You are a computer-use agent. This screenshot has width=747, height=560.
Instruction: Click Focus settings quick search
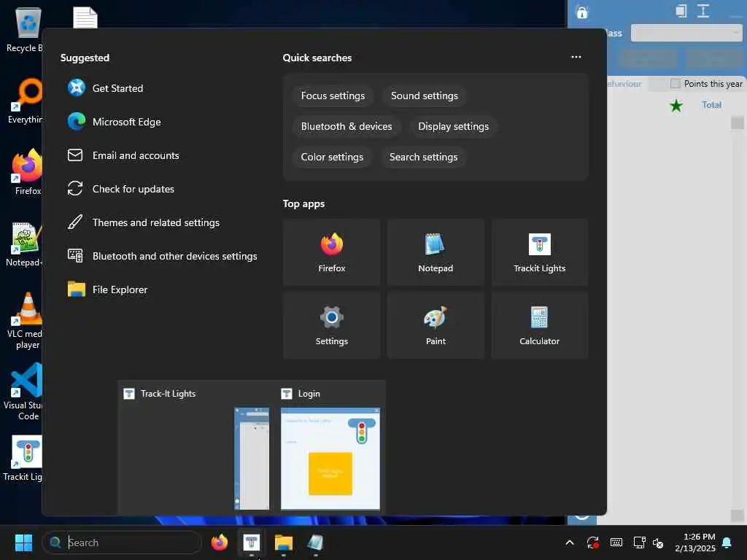tap(333, 96)
